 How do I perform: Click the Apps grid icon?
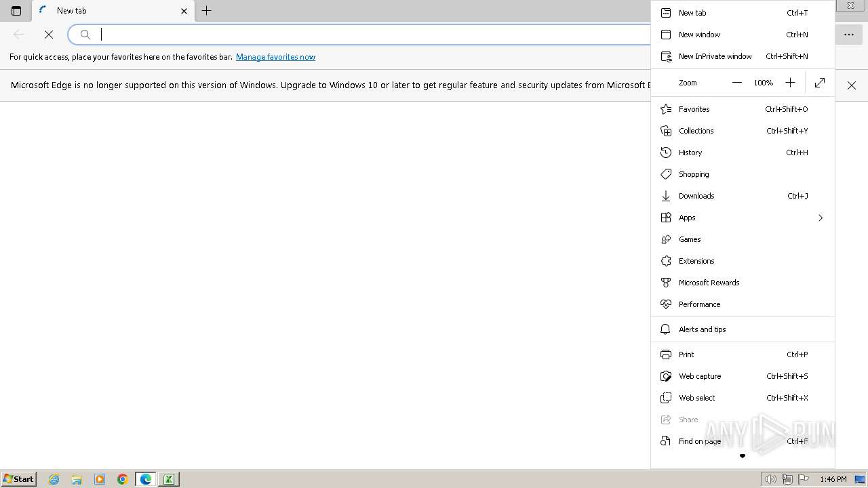(666, 218)
